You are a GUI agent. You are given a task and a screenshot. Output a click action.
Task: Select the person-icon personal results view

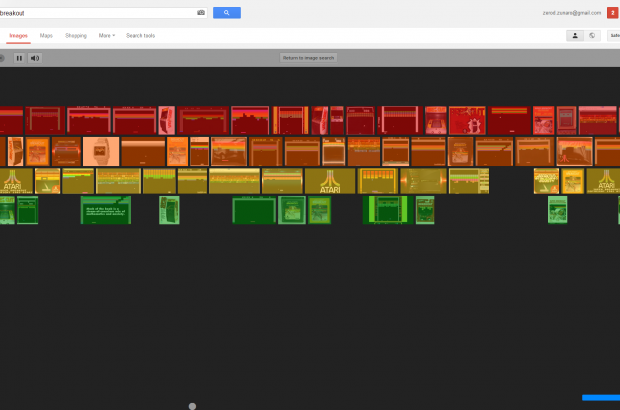point(575,35)
